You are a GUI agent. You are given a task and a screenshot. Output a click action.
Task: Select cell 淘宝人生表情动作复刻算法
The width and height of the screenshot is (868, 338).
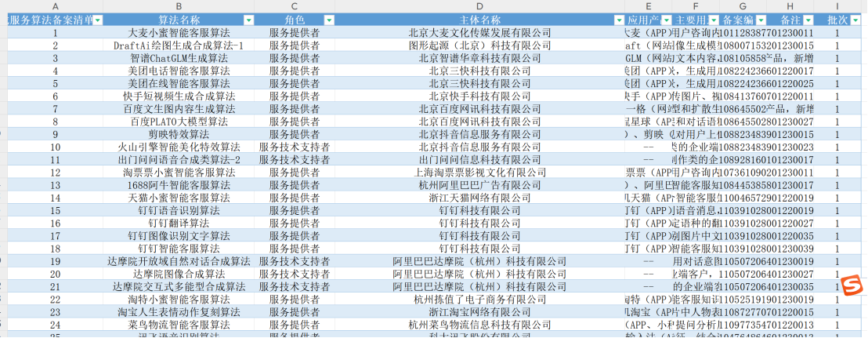pyautogui.click(x=179, y=312)
